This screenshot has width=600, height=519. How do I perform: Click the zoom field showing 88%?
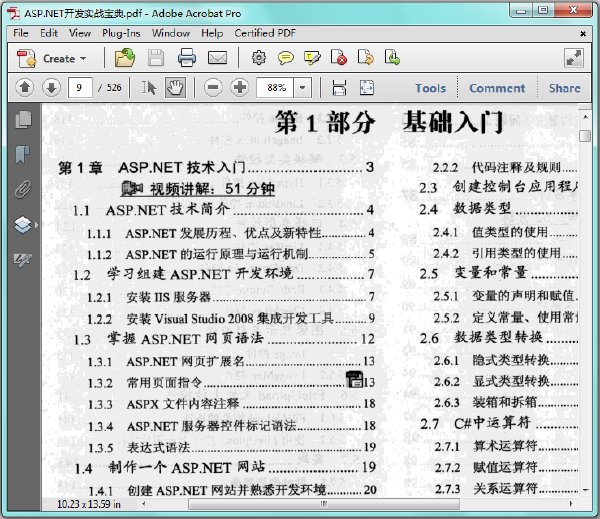pos(275,88)
